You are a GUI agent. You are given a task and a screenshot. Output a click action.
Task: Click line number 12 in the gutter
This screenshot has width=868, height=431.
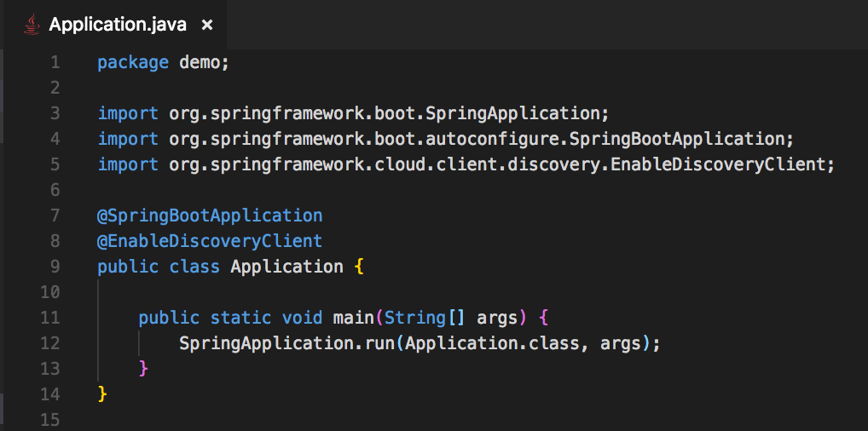pos(51,343)
